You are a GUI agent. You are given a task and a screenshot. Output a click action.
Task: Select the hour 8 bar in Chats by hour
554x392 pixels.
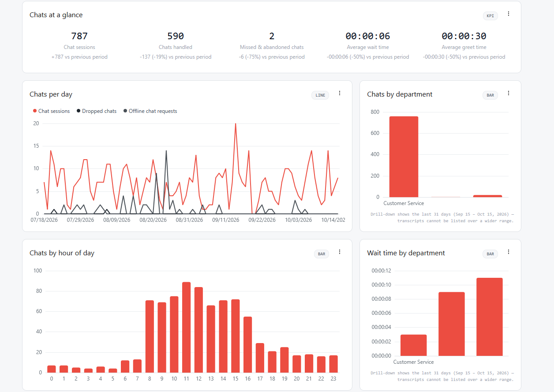pyautogui.click(x=150, y=336)
